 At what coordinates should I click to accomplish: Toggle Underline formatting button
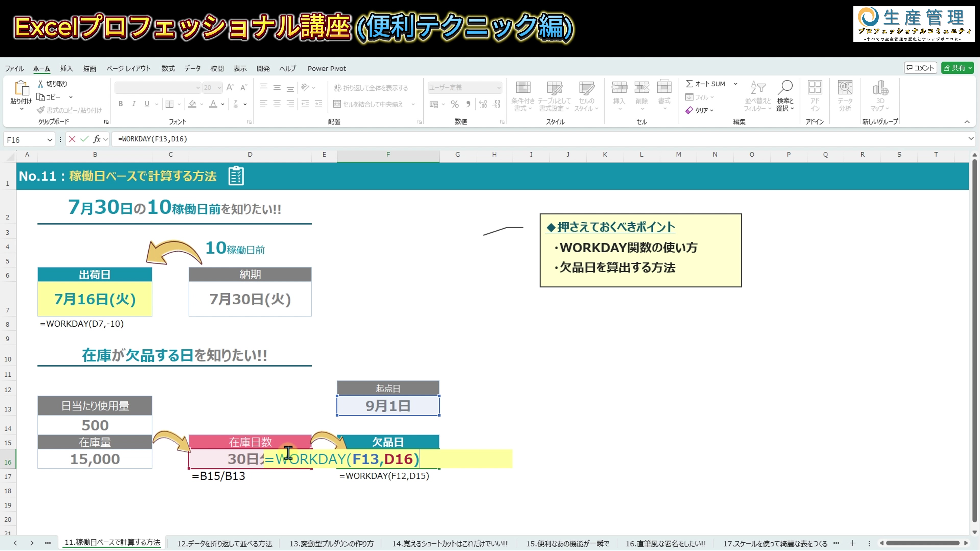click(147, 104)
